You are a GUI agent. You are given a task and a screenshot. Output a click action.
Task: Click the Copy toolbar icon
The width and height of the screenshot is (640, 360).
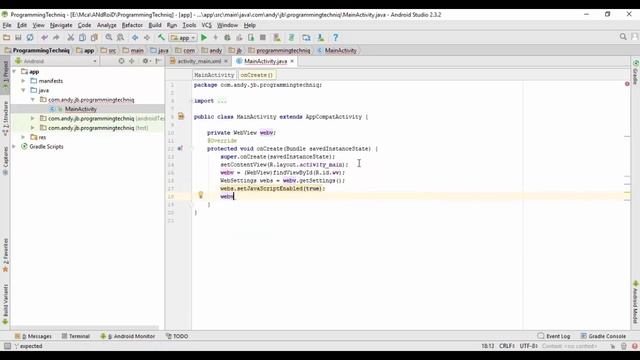(x=82, y=38)
